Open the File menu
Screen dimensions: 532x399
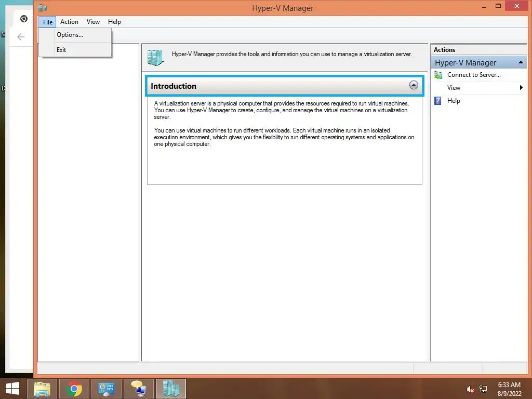coord(47,22)
